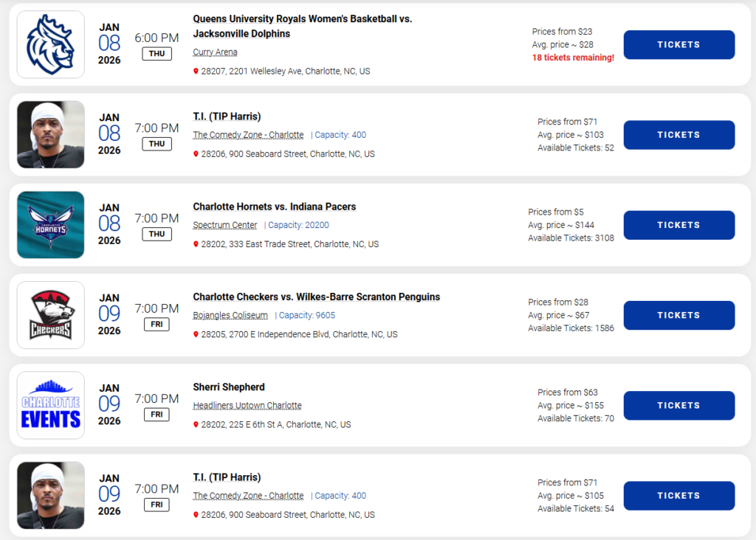
Task: Open tickets for Queens University Royals game
Action: [678, 44]
